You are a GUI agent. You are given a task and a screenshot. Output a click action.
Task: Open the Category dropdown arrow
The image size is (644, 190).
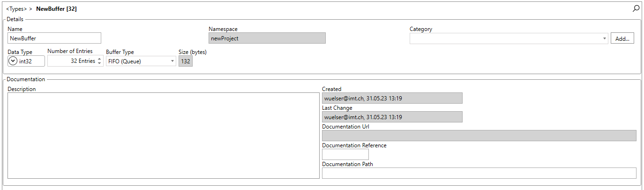(605, 39)
